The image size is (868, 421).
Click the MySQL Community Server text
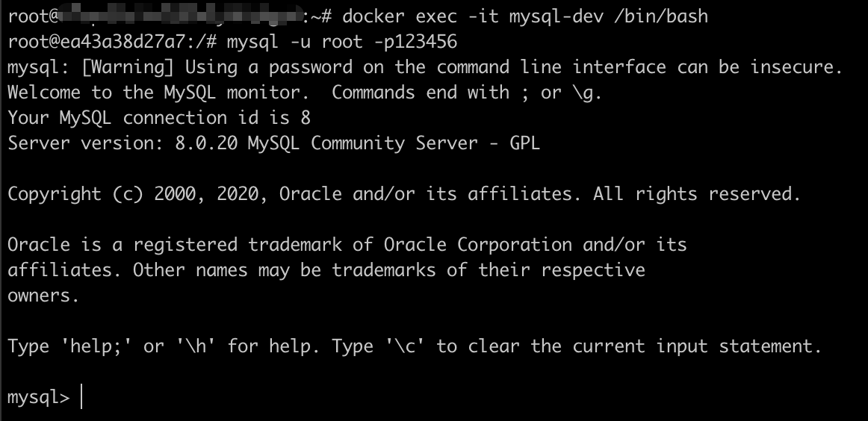click(x=362, y=143)
